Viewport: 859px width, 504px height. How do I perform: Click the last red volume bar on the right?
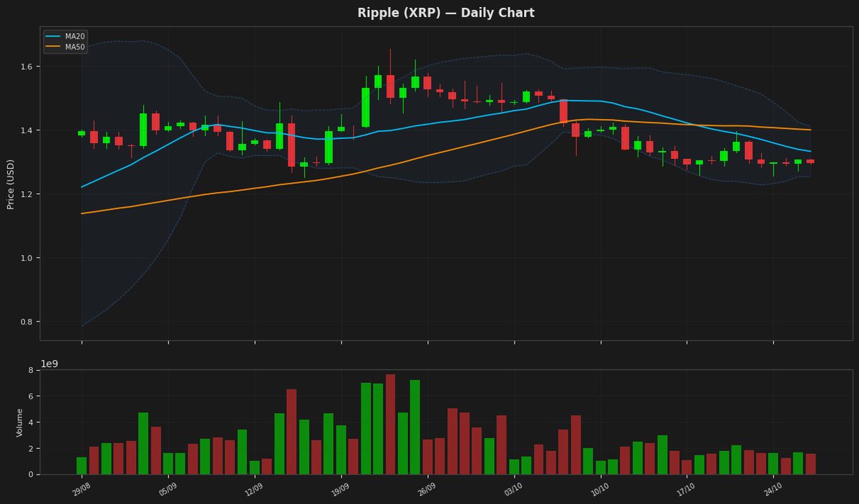(810, 464)
